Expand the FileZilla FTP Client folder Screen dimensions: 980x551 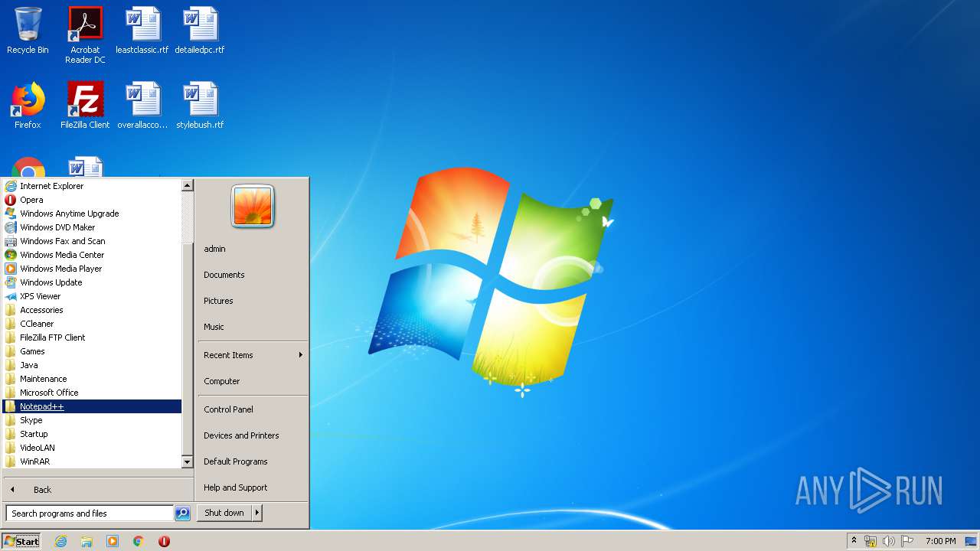92,337
